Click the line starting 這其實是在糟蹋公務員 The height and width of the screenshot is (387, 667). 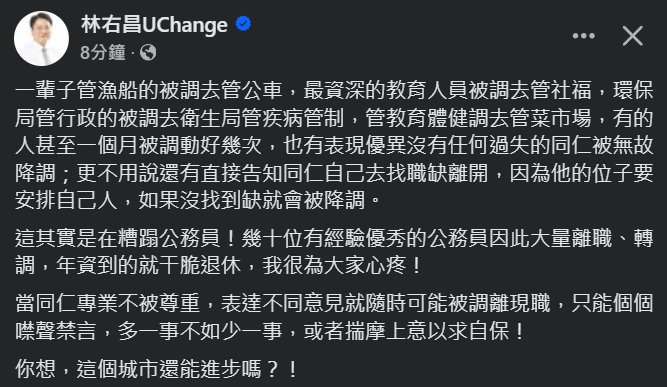pyautogui.click(x=334, y=238)
